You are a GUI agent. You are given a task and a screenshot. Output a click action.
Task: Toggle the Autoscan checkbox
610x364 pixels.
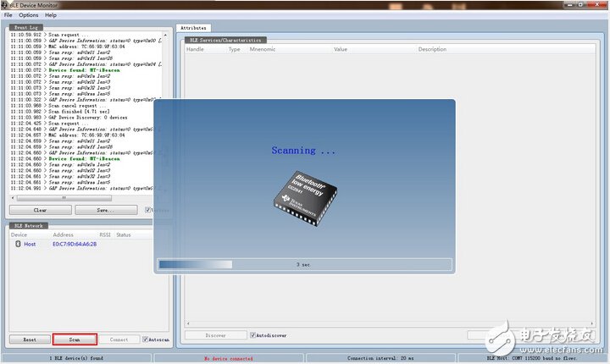pos(146,339)
